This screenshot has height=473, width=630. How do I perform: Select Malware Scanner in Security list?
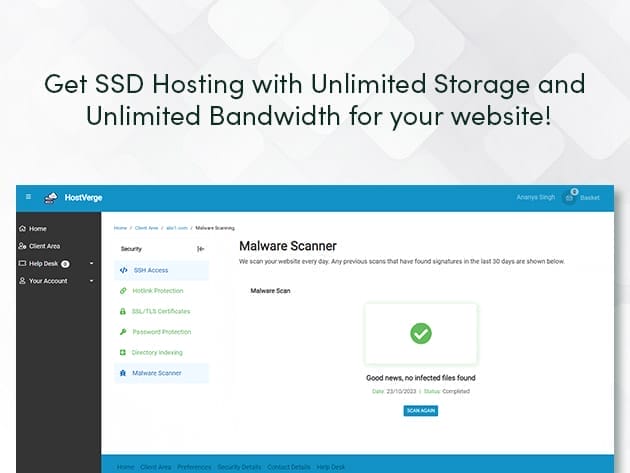157,373
